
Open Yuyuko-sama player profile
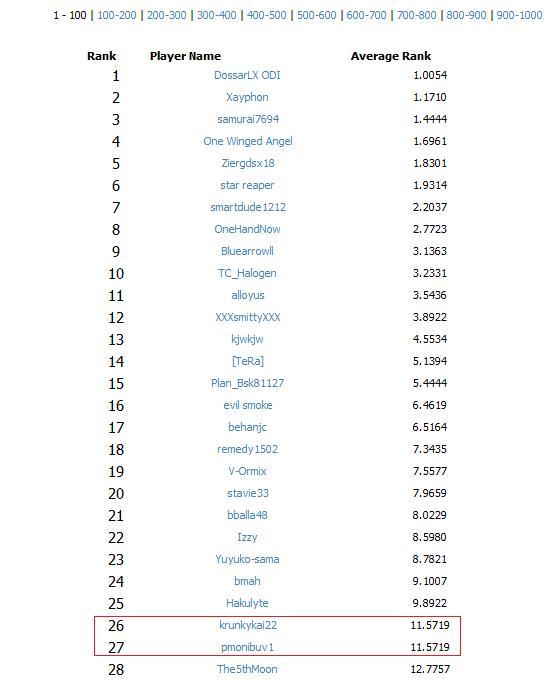point(247,559)
